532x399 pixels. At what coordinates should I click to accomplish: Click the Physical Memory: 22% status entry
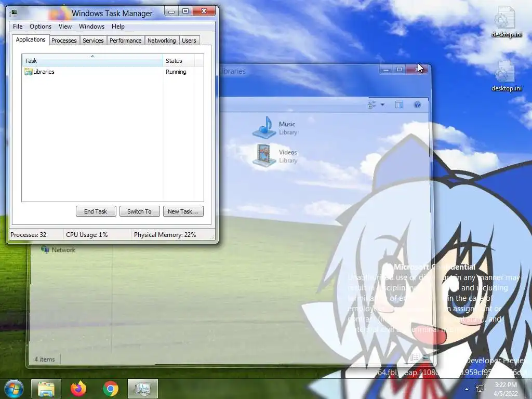(x=165, y=235)
